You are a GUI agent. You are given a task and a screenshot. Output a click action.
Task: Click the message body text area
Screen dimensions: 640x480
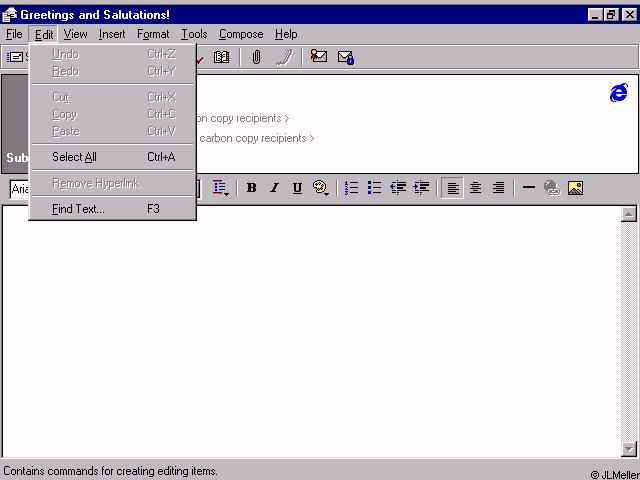(312, 331)
